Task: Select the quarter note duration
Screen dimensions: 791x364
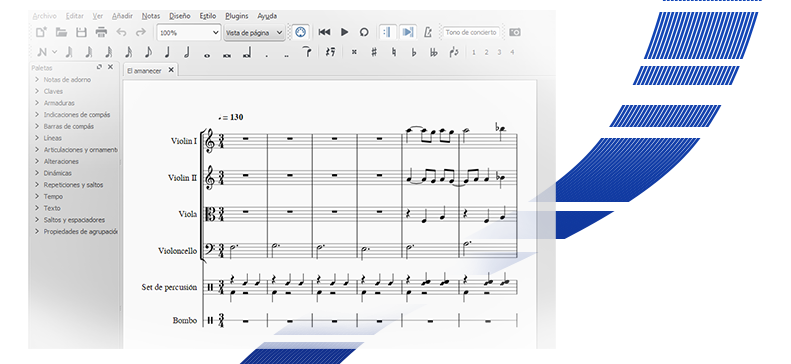Action: coord(167,52)
